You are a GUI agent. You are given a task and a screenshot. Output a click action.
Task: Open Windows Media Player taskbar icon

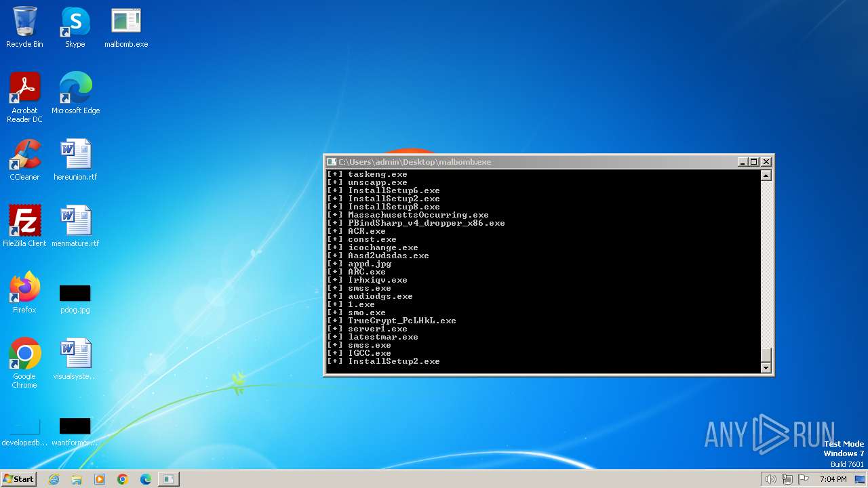click(x=100, y=479)
